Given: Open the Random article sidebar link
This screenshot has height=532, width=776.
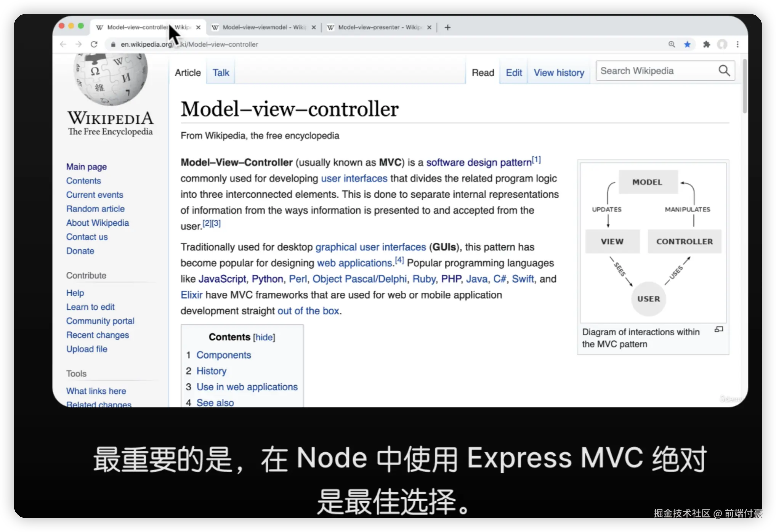Looking at the screenshot, I should [x=95, y=209].
